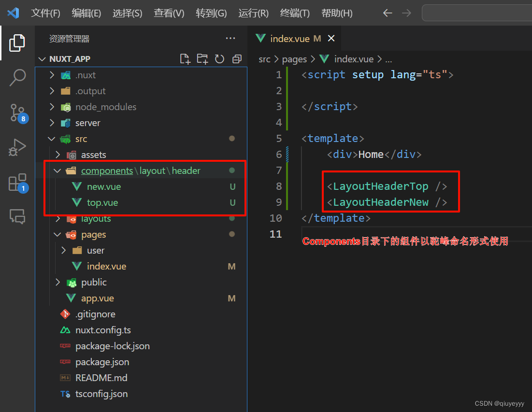Create a new file in NUXT_APP
Viewport: 532px width, 412px height.
coord(185,59)
